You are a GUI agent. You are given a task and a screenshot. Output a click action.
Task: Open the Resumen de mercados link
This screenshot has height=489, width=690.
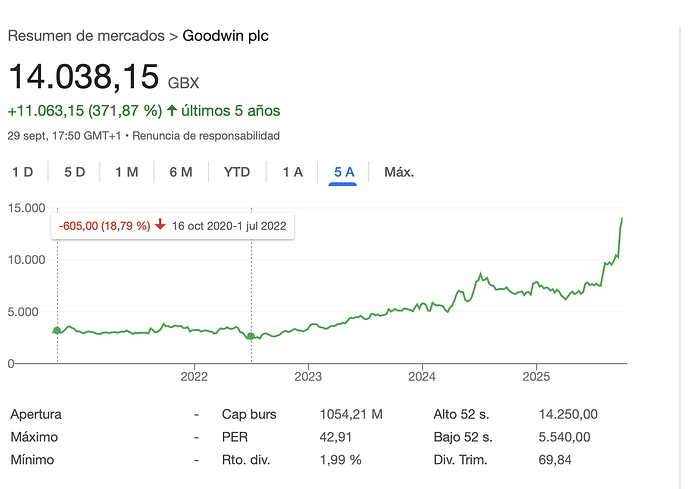click(86, 36)
